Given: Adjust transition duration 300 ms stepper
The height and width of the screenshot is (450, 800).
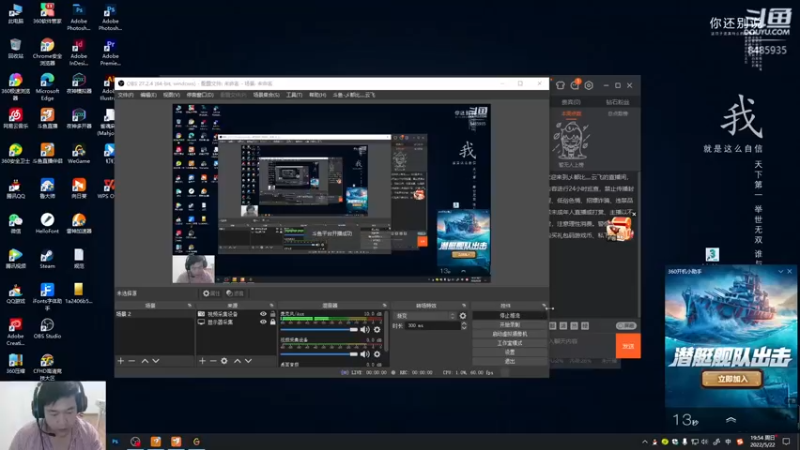Looking at the screenshot, I should pyautogui.click(x=464, y=326).
